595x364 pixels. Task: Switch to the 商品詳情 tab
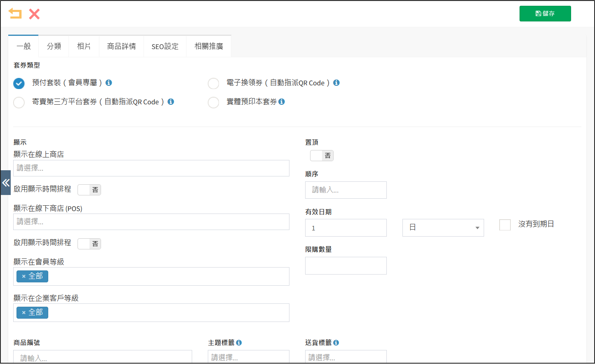121,46
